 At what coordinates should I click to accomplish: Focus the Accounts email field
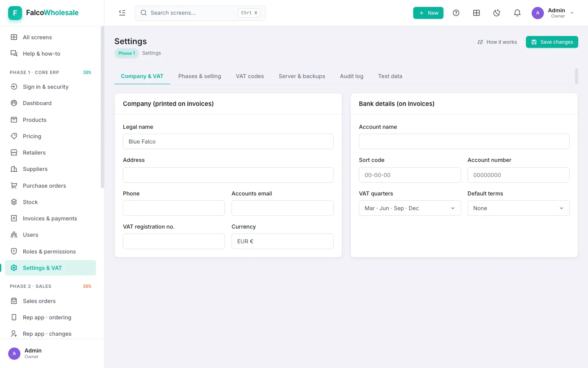click(x=282, y=208)
